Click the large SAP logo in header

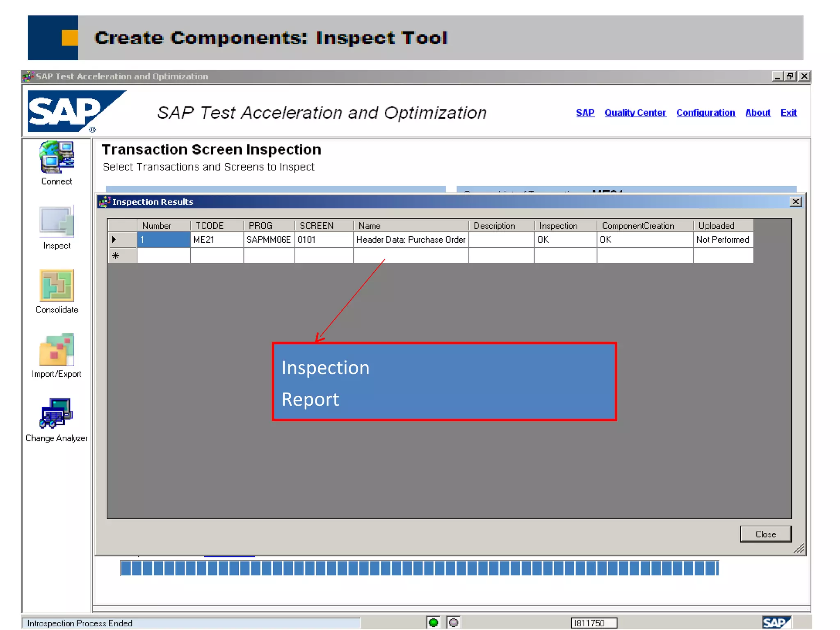point(77,111)
